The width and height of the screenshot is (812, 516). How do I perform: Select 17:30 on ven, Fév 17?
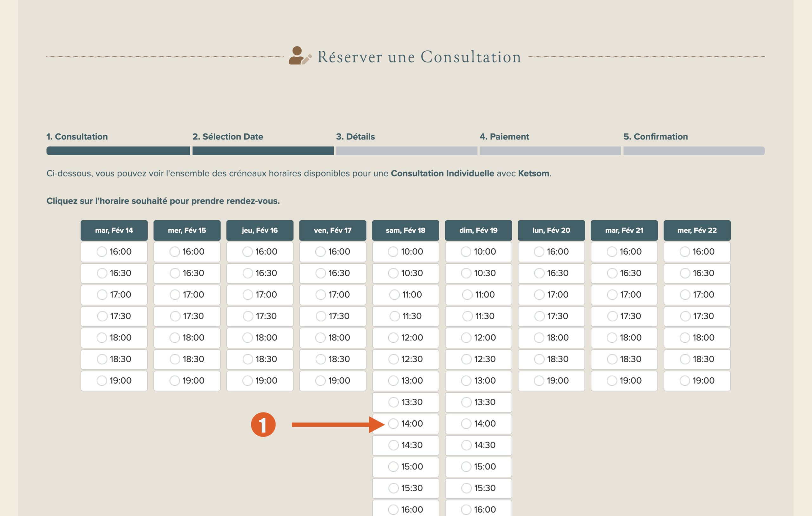[332, 316]
